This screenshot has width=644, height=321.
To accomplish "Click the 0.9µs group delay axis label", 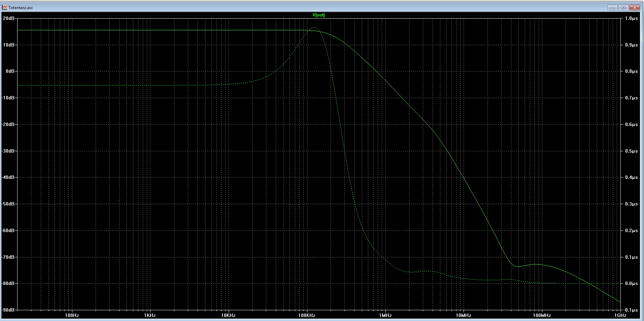I will [x=632, y=45].
